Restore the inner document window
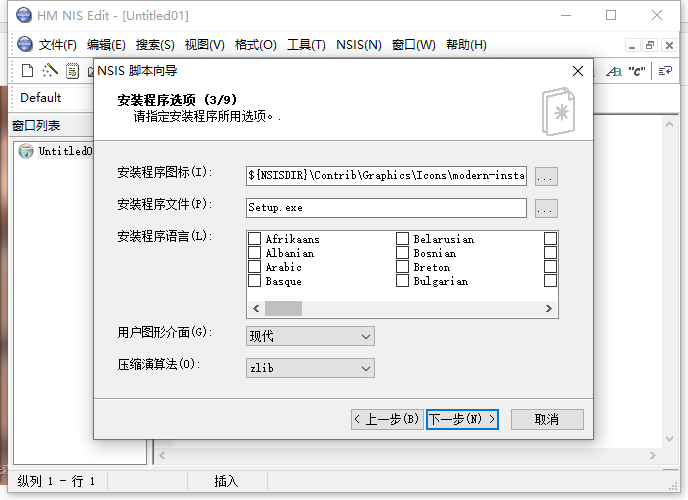 650,45
